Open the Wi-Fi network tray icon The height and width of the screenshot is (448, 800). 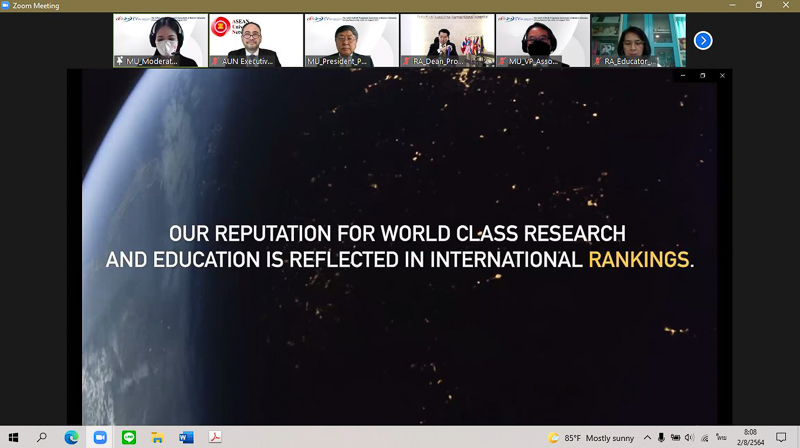pyautogui.click(x=704, y=437)
